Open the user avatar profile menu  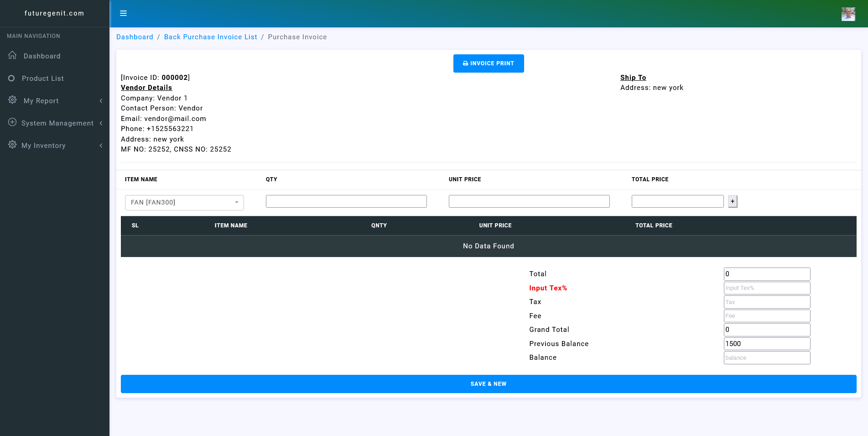coord(848,14)
